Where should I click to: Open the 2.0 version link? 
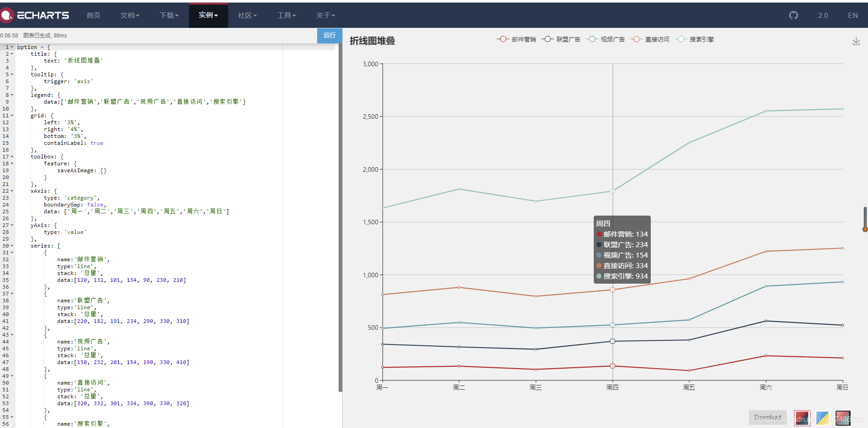823,15
